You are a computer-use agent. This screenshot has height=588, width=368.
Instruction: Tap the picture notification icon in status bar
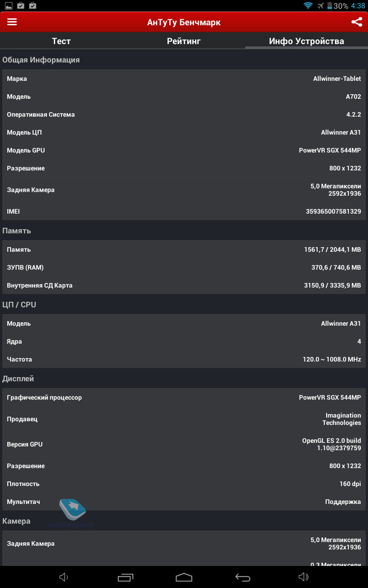pos(8,6)
